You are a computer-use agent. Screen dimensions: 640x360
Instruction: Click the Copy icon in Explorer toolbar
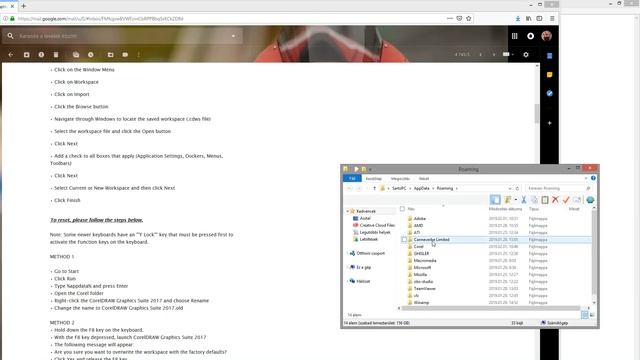click(x=534, y=200)
